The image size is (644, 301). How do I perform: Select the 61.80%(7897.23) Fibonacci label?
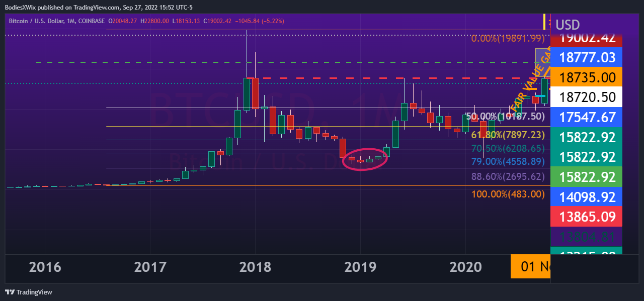click(x=509, y=135)
